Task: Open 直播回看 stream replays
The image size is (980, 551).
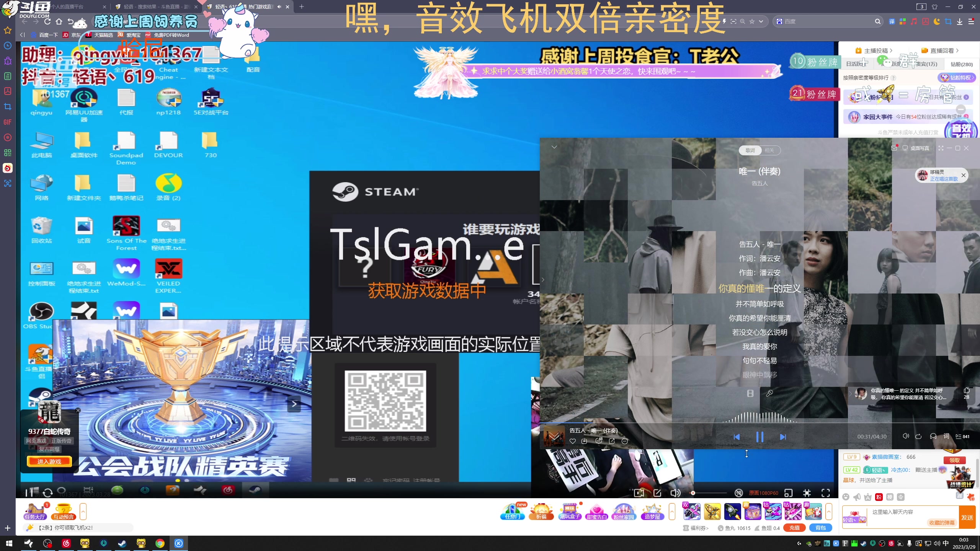Action: click(940, 51)
